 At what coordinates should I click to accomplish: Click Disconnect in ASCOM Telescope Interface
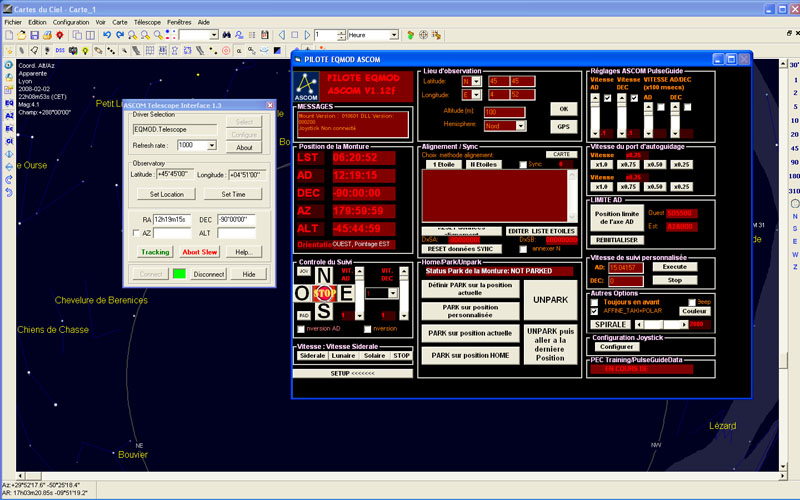click(x=209, y=274)
